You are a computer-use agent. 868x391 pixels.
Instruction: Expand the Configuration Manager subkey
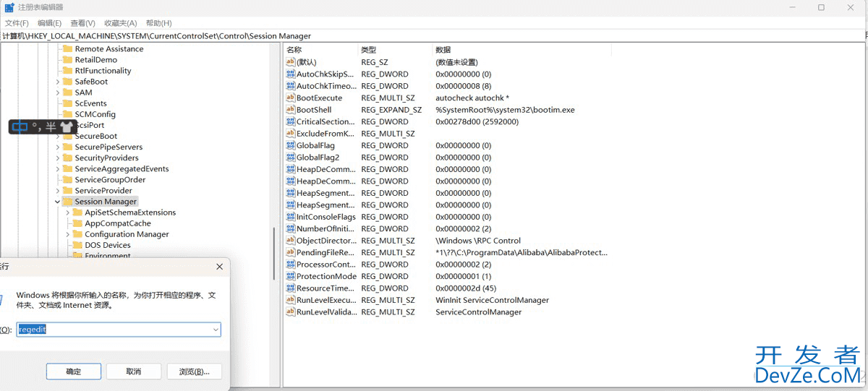tap(68, 234)
